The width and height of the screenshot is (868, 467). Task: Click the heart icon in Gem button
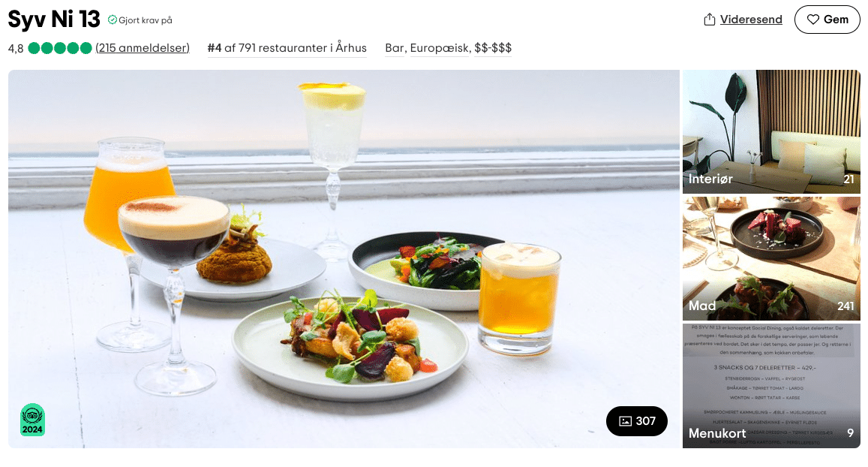click(812, 20)
